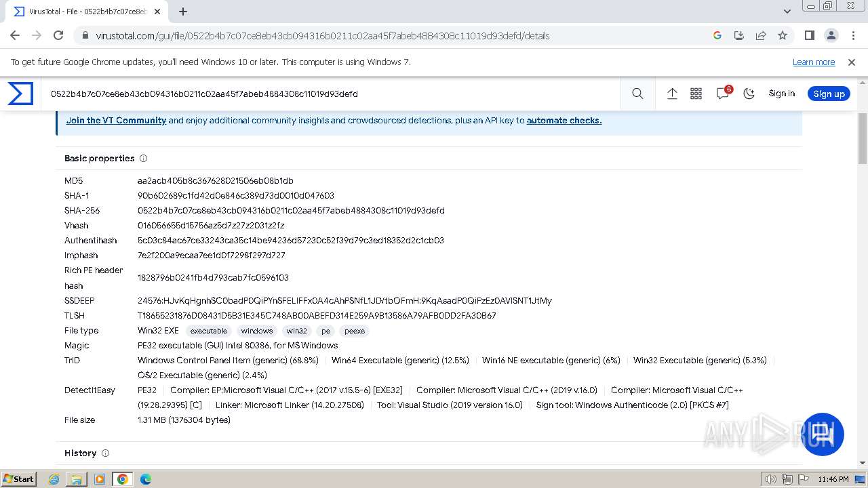Click the search magnifier icon
This screenshot has width=868, height=488.
tap(637, 94)
